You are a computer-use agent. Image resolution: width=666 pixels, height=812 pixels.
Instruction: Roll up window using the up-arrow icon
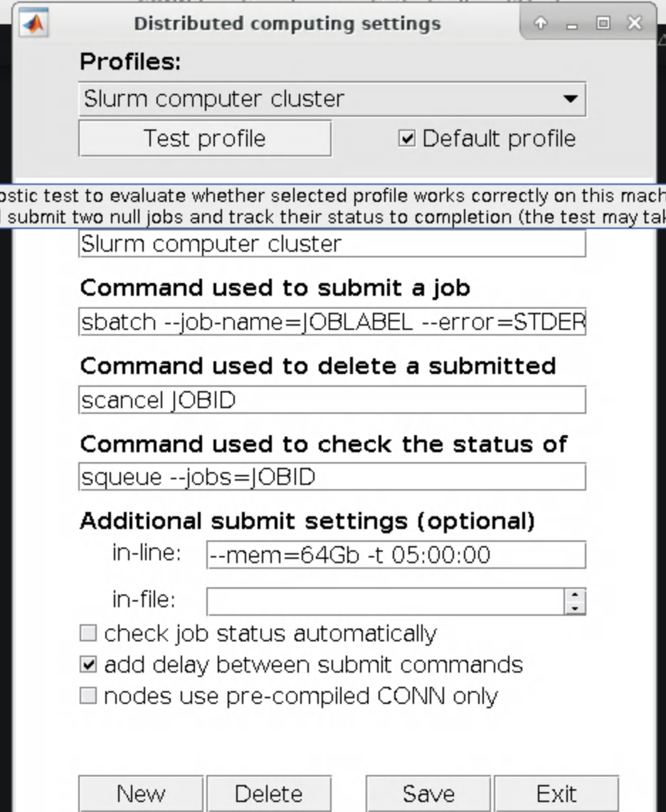[x=541, y=23]
